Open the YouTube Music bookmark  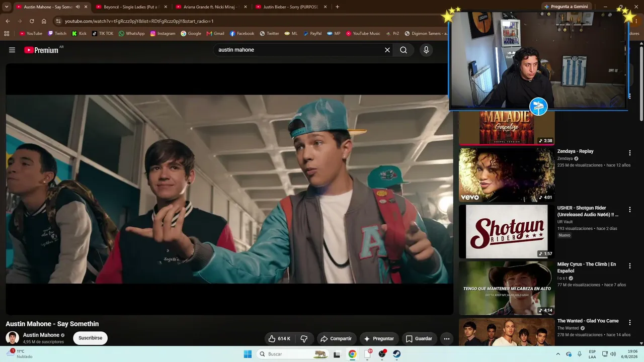[363, 34]
